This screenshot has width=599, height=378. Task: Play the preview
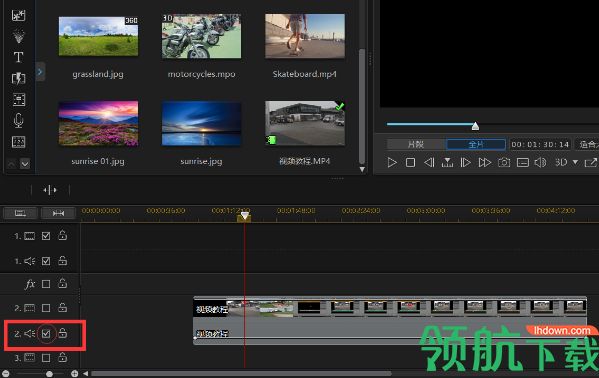coord(392,162)
